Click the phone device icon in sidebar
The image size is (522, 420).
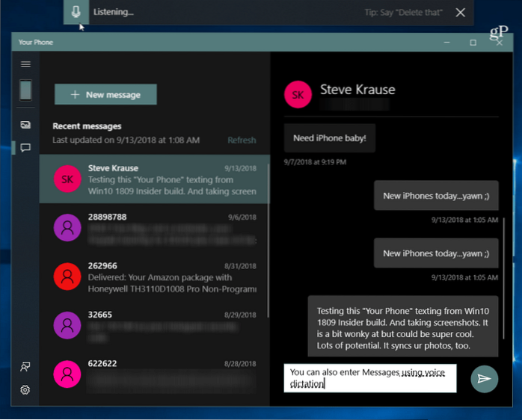25,90
